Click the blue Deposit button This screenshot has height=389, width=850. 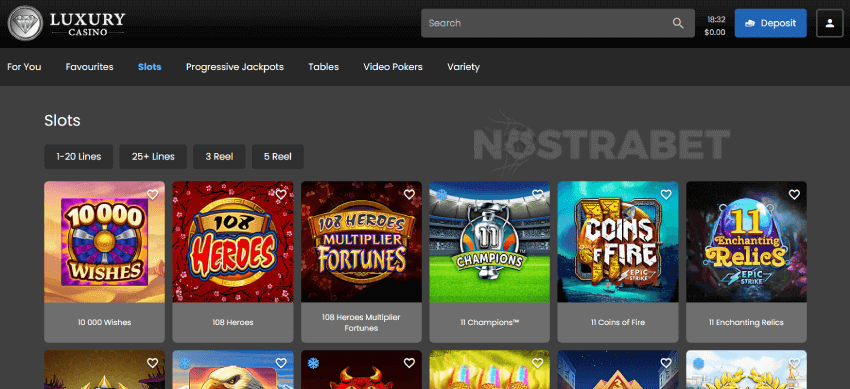770,23
